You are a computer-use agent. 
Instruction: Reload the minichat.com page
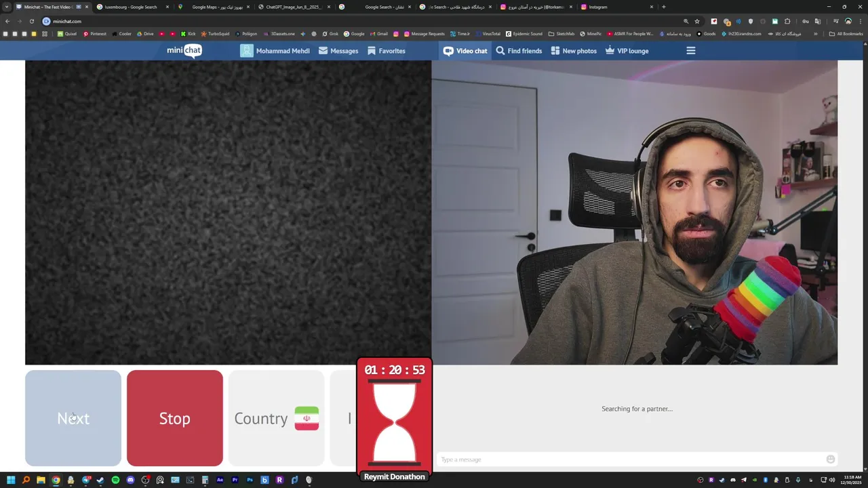31,21
